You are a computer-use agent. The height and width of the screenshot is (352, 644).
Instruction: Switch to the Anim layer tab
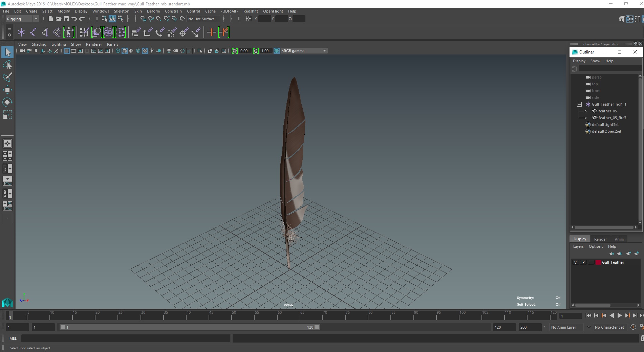(x=619, y=239)
